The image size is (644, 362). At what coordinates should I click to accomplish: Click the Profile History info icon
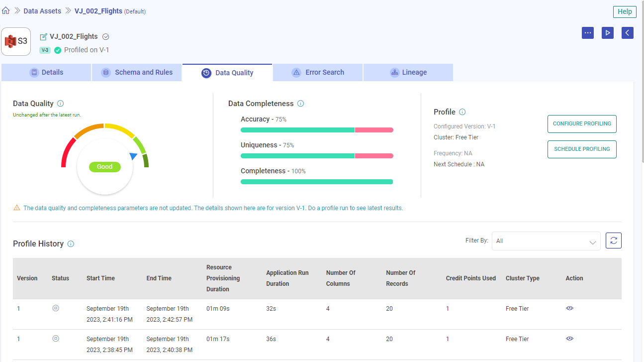70,243
